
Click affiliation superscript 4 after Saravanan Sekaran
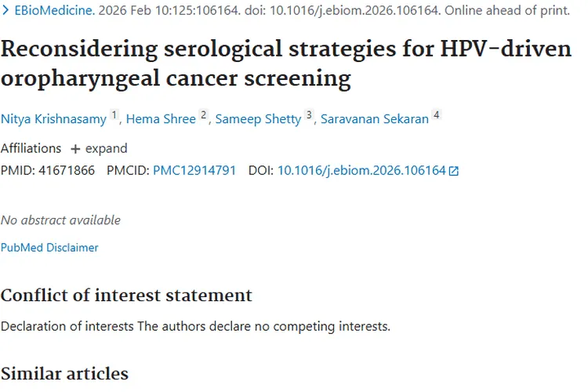pos(437,116)
